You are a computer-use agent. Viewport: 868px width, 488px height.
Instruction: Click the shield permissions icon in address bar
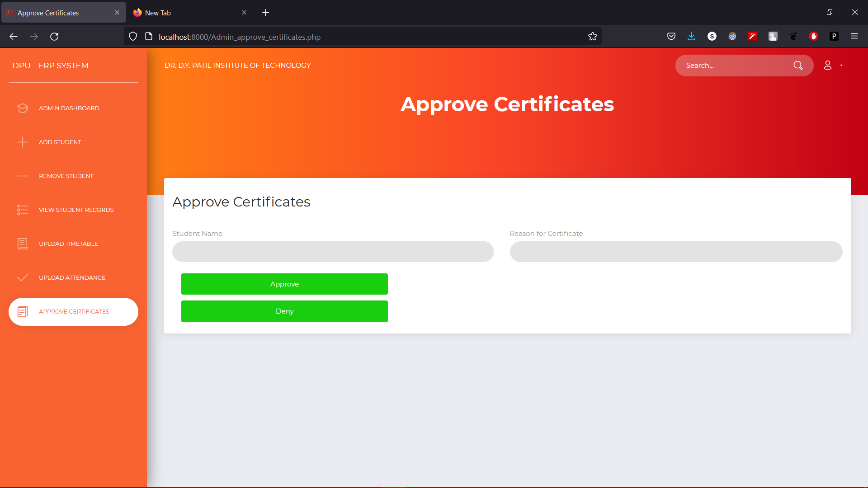132,36
